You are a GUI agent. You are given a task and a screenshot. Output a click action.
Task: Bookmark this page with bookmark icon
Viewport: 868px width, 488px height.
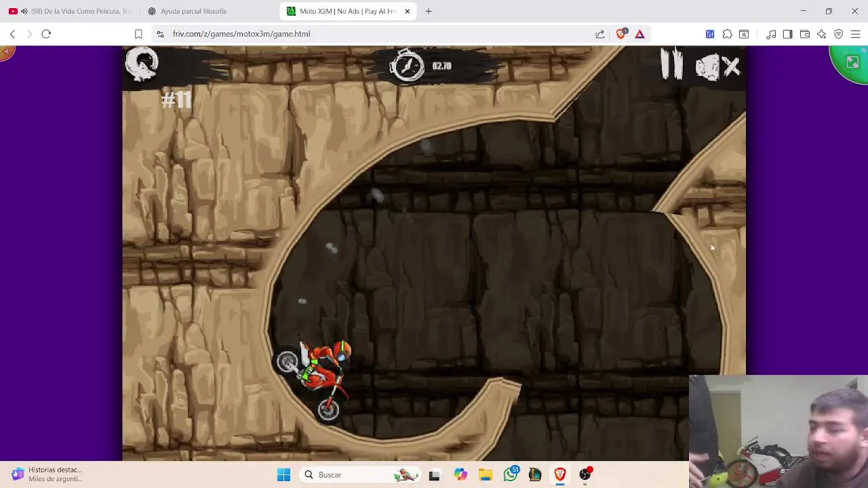click(138, 34)
